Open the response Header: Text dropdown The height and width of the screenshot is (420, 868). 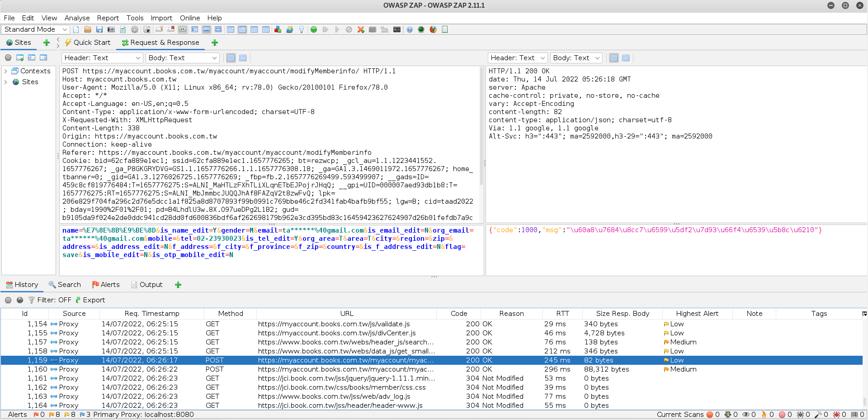[x=518, y=58]
